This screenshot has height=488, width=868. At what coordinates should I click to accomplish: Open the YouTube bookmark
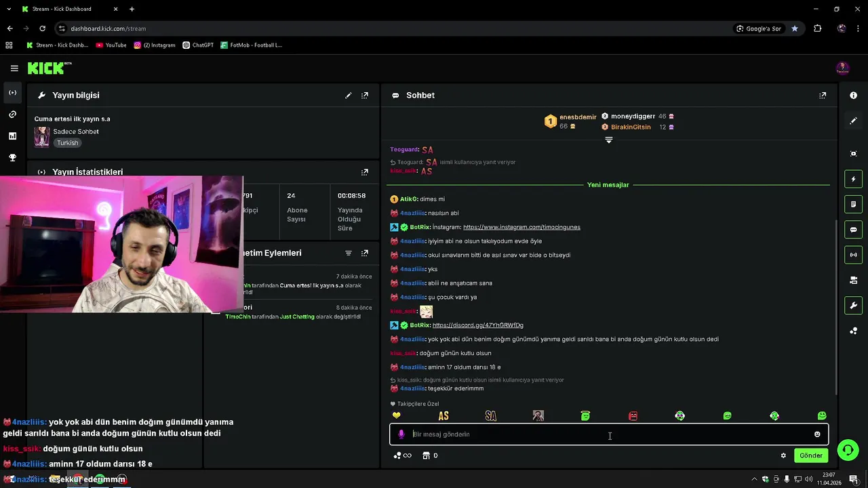111,45
